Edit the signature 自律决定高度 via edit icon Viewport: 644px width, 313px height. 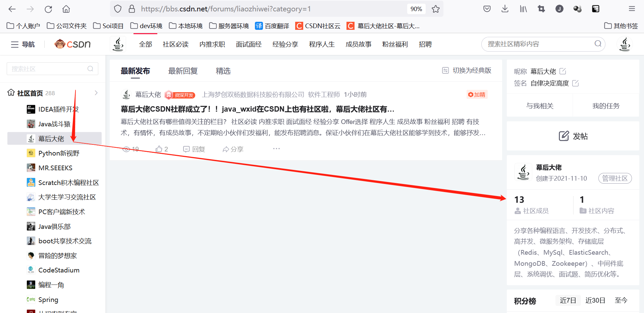click(x=576, y=83)
